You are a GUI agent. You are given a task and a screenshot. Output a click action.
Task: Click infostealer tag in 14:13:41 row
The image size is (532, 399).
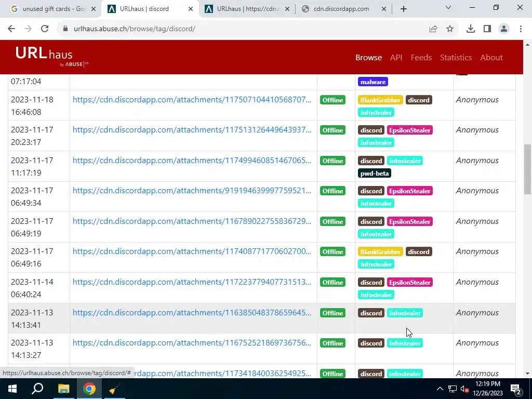coord(405,313)
